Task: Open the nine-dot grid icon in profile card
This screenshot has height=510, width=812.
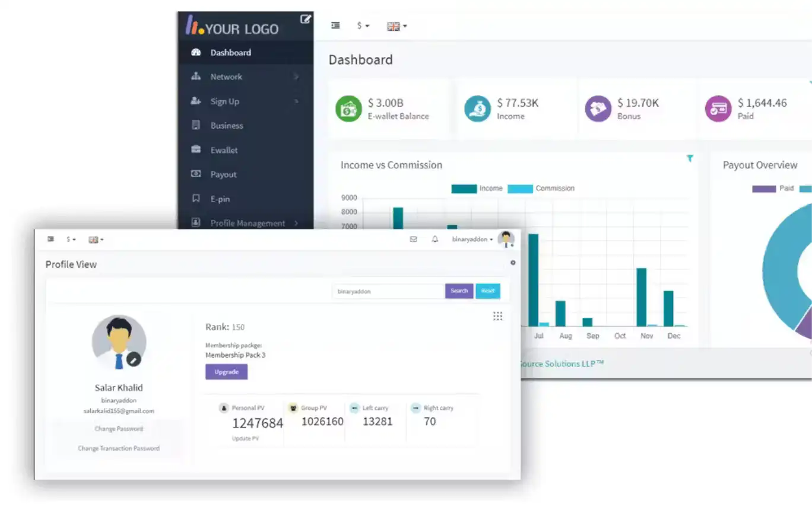Action: [x=497, y=316]
